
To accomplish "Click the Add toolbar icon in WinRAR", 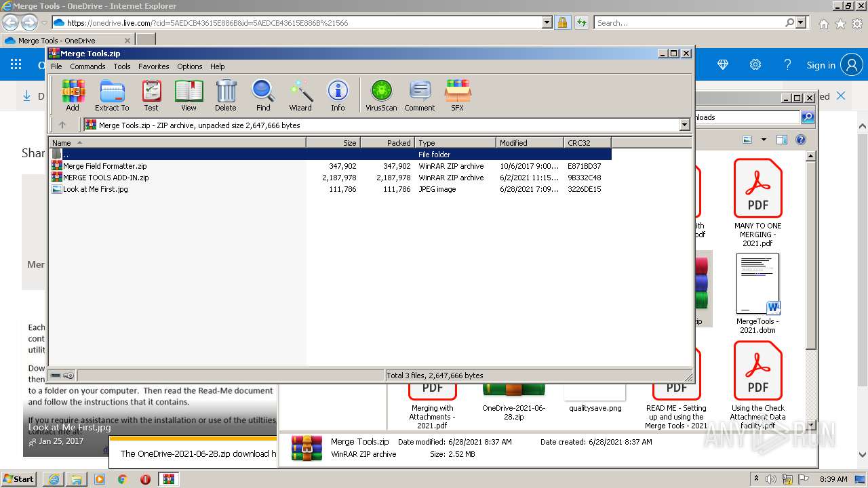I will pos(73,96).
